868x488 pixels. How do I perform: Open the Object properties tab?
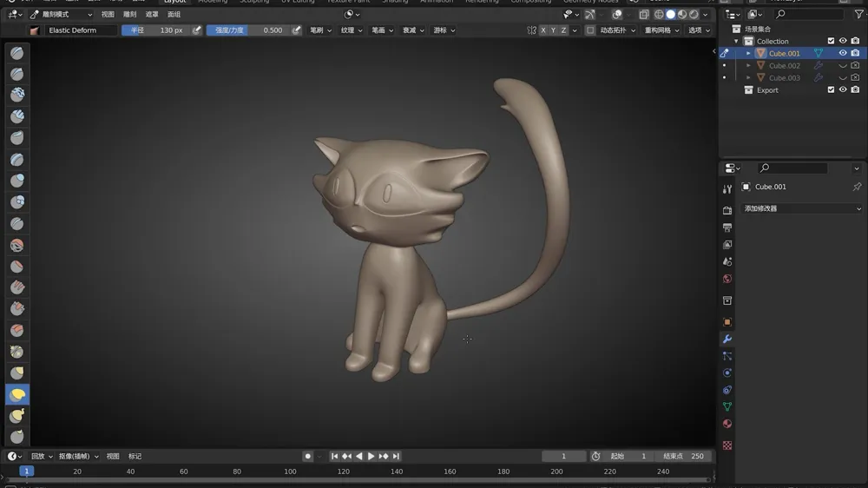click(727, 322)
